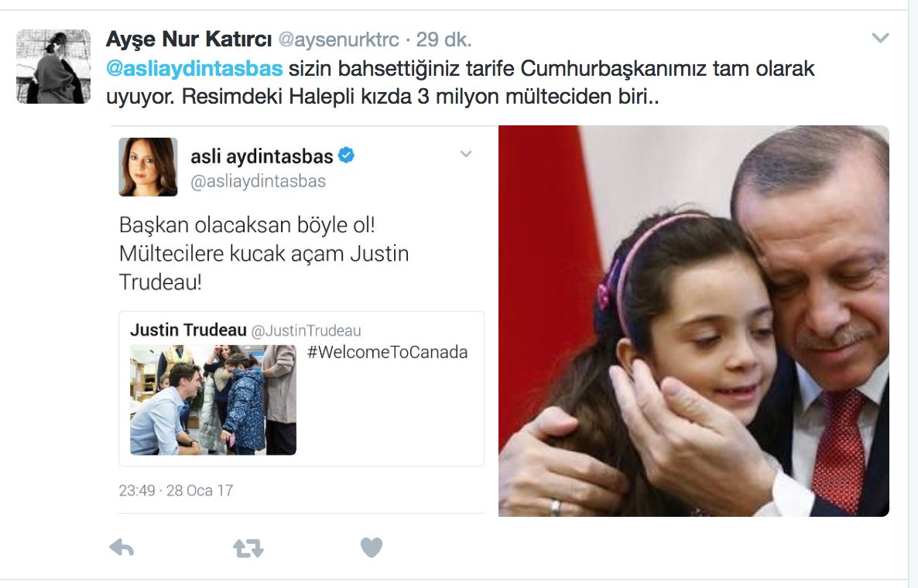The height and width of the screenshot is (588, 918).
Task: Click the Ayşe Nur Katırcı display name
Action: point(189,39)
